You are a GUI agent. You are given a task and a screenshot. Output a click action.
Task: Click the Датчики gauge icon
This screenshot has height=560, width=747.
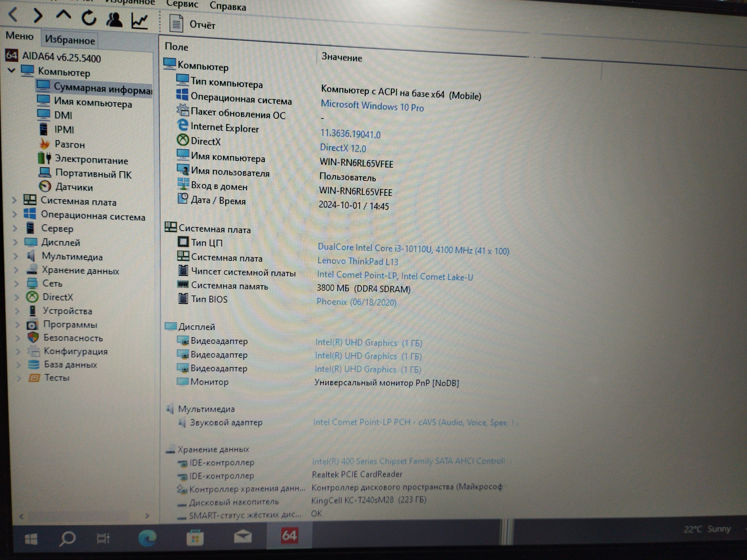coord(45,186)
